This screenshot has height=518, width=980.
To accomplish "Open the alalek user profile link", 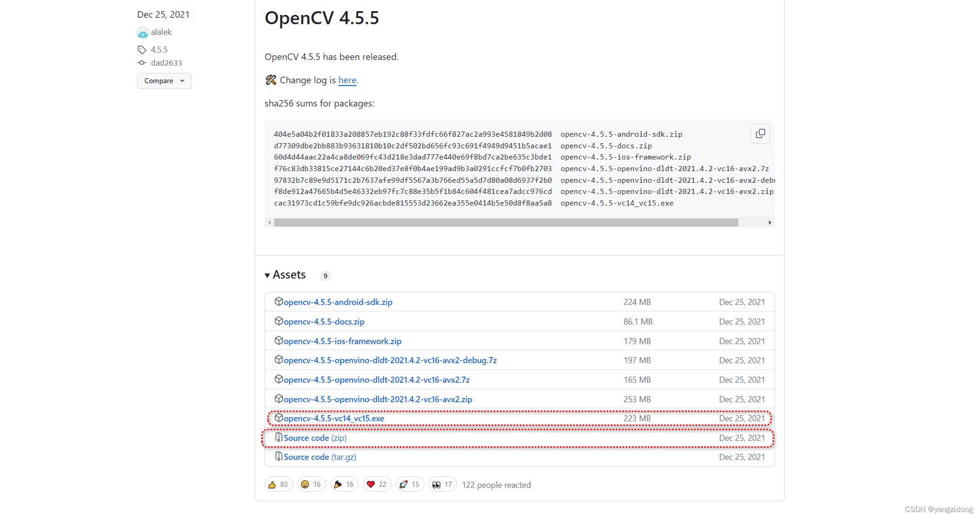I will (x=161, y=32).
